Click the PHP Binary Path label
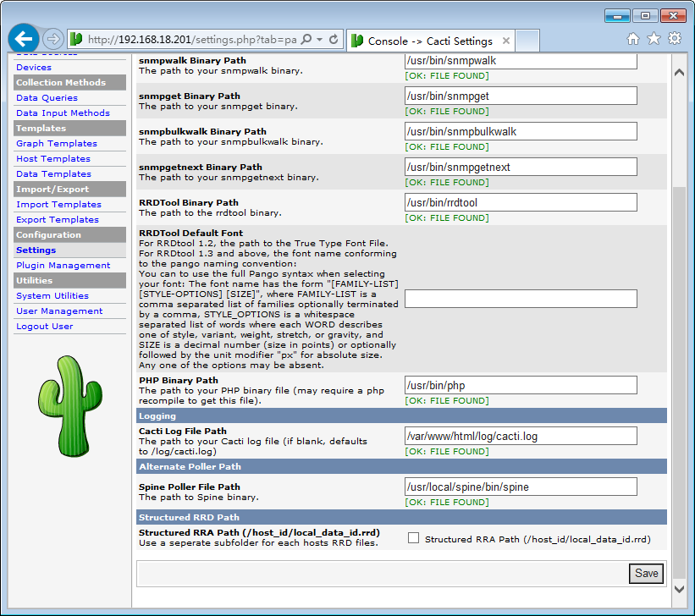This screenshot has width=695, height=616. coord(179,380)
